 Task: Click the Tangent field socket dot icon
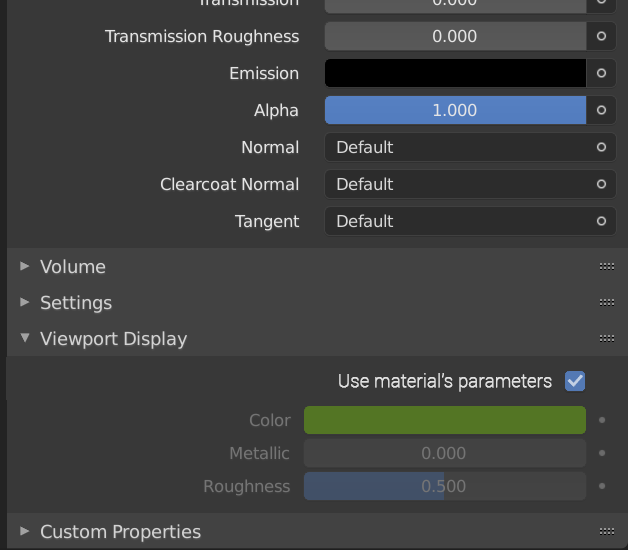601,221
